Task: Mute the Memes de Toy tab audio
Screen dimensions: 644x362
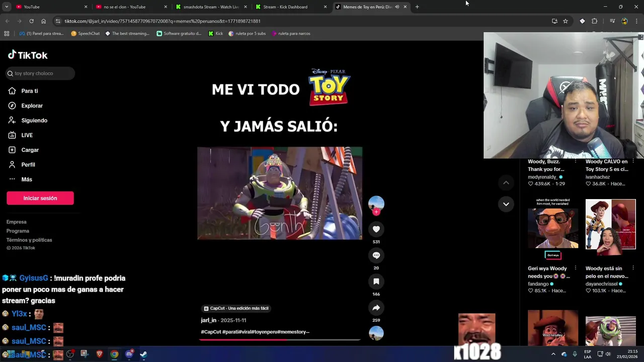Action: pyautogui.click(x=397, y=7)
